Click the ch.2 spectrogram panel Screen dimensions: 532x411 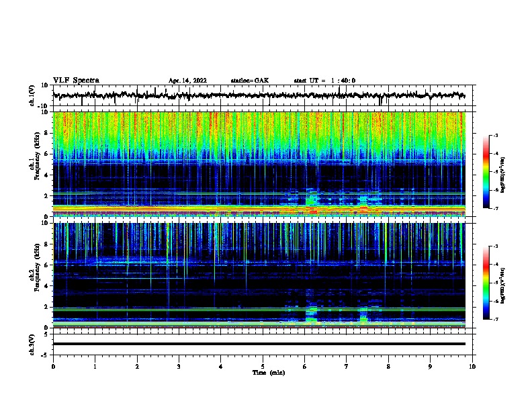coord(259,275)
